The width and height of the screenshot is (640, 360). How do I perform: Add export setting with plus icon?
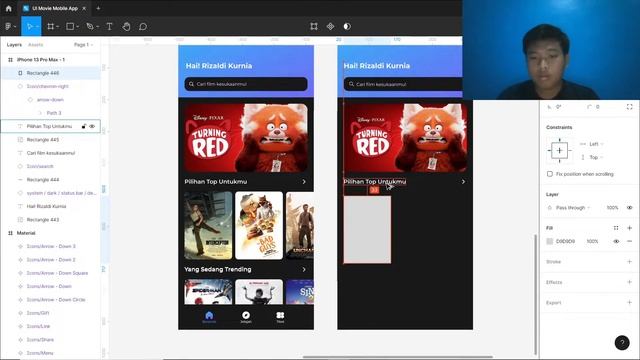[x=629, y=302]
